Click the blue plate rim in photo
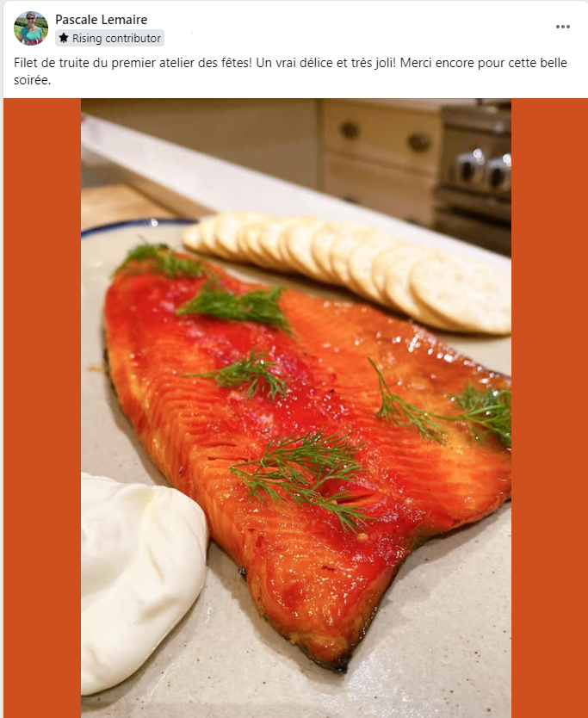 [x=139, y=226]
